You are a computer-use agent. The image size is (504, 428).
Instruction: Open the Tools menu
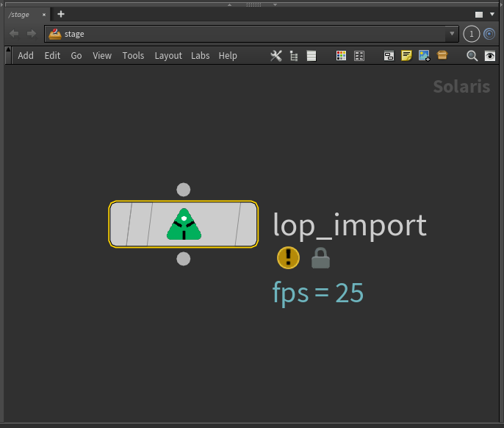(x=133, y=56)
